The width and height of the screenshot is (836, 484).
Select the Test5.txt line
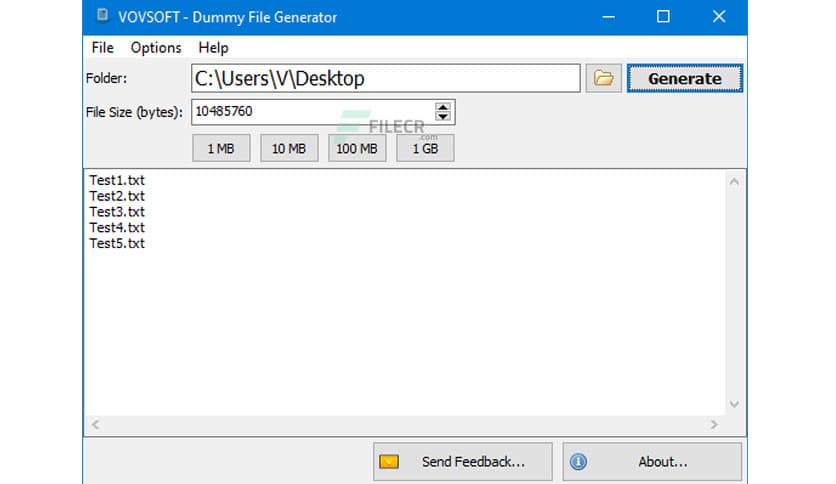(x=117, y=244)
